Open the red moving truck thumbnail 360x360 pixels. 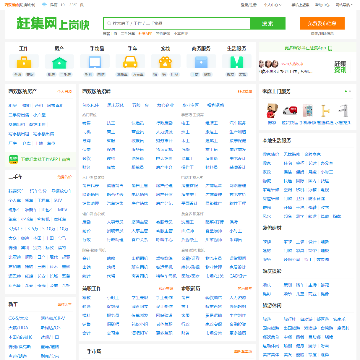tap(290, 111)
